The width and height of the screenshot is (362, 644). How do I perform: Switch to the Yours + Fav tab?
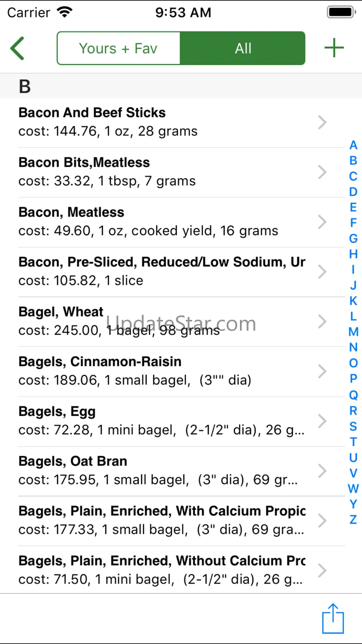[118, 48]
